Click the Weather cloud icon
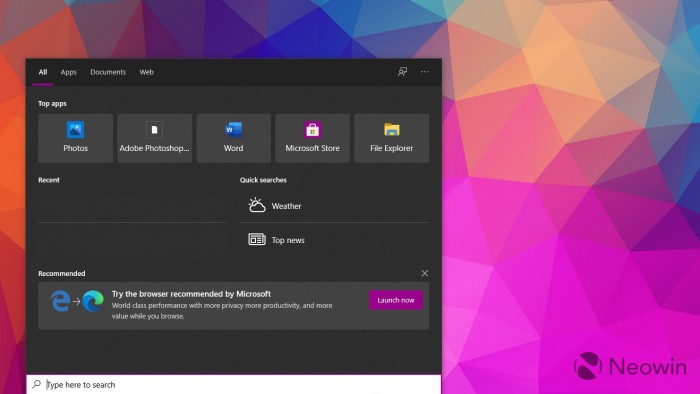The width and height of the screenshot is (700, 394). [x=257, y=205]
